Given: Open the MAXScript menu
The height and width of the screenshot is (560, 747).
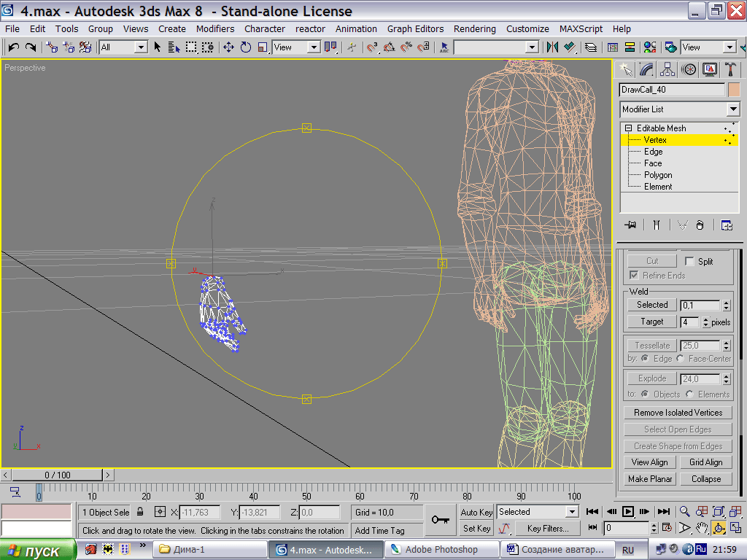Looking at the screenshot, I should tap(581, 28).
